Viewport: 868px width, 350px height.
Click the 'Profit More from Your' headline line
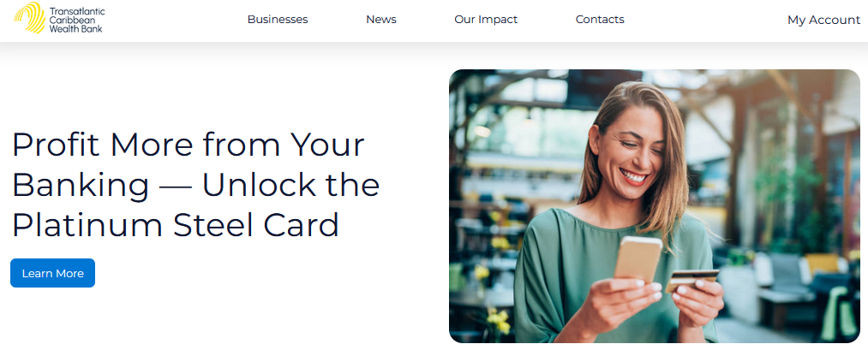(x=189, y=145)
